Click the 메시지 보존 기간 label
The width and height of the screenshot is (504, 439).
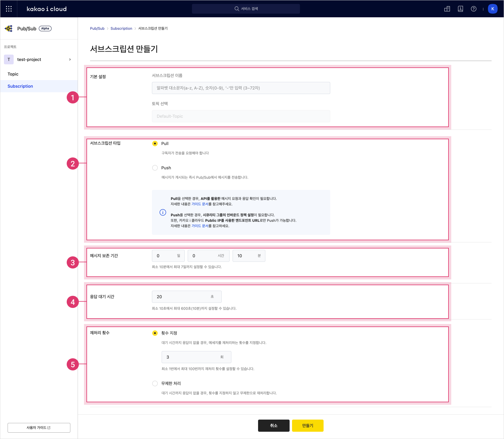104,256
